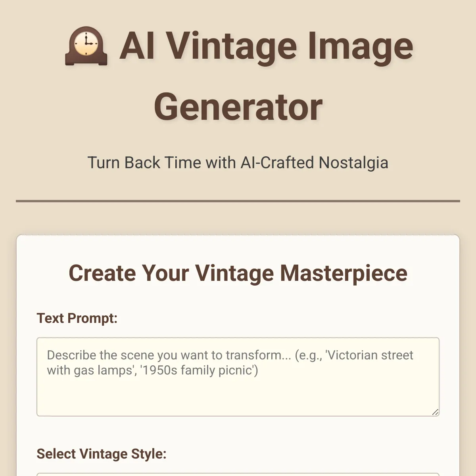Open the vintage style dropdown at the bottom edge
Image resolution: width=476 pixels, height=476 pixels.
(x=238, y=474)
